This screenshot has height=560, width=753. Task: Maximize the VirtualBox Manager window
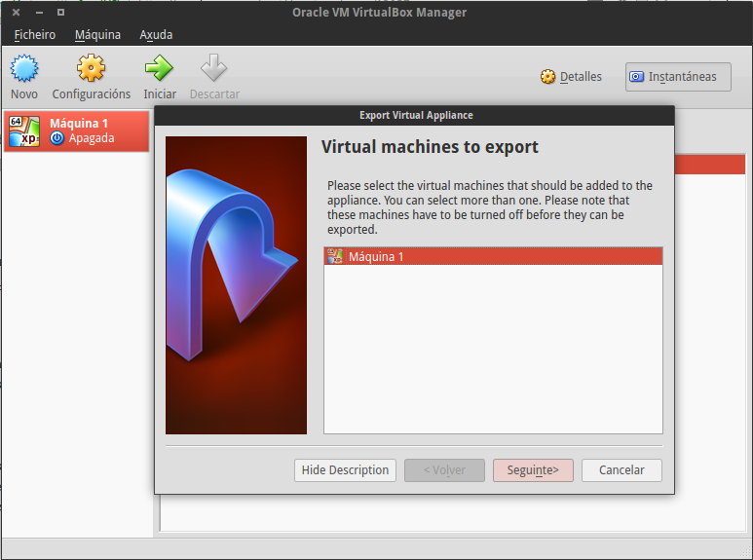[60, 13]
